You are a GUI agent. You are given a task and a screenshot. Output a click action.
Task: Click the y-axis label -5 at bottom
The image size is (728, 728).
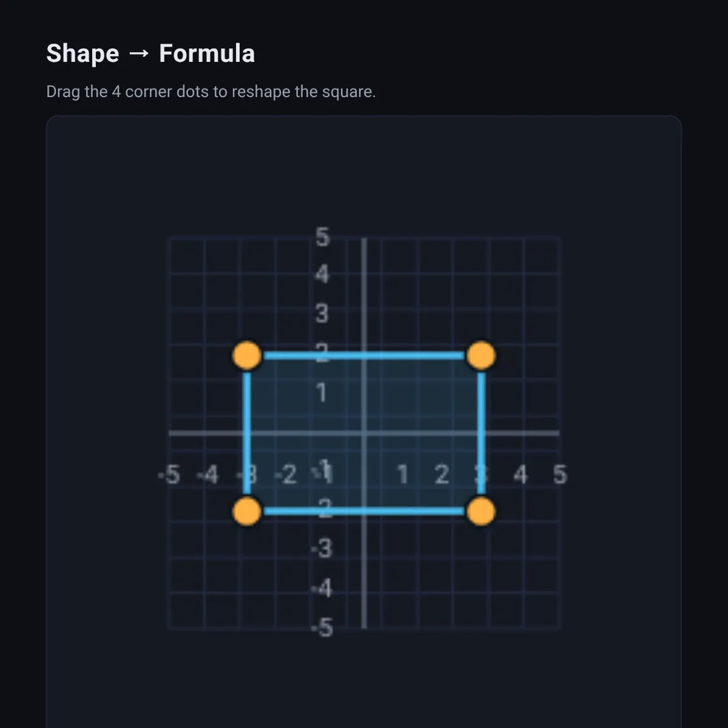(x=322, y=628)
